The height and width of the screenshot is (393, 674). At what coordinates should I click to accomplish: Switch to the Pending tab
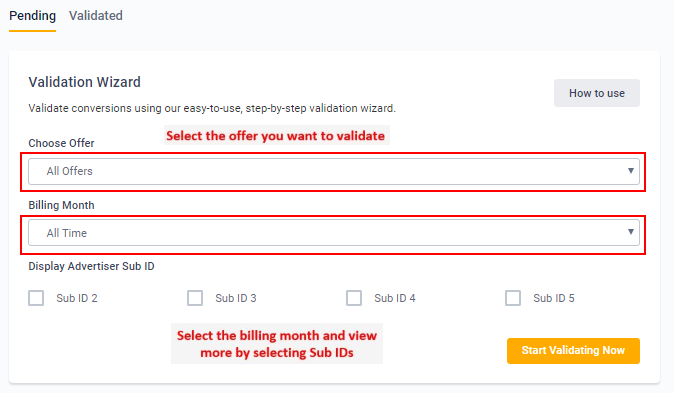(32, 16)
